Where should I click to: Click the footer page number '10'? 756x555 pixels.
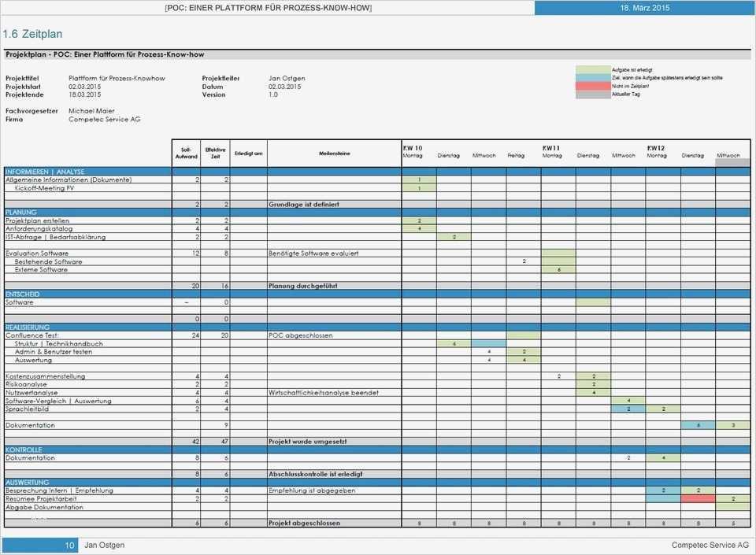[x=69, y=546]
